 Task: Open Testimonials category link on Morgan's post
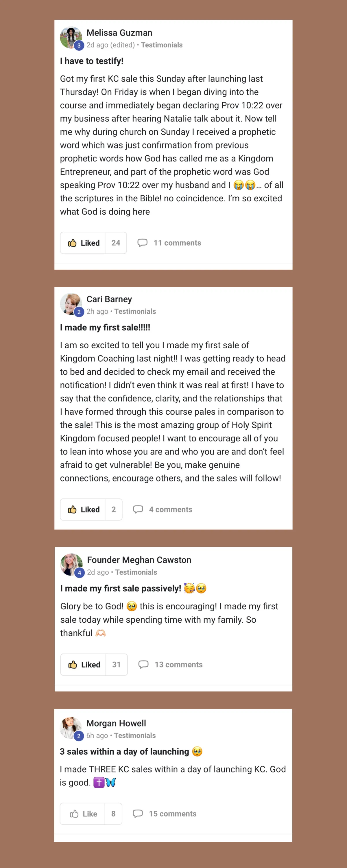tap(135, 735)
